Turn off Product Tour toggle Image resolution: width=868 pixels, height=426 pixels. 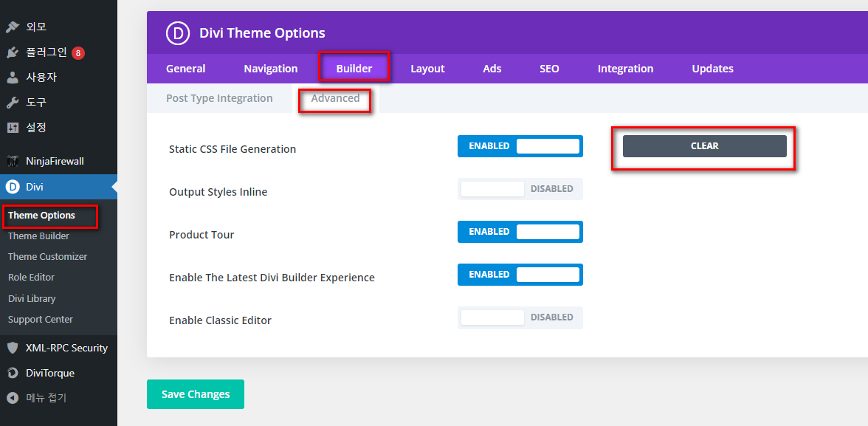point(520,232)
